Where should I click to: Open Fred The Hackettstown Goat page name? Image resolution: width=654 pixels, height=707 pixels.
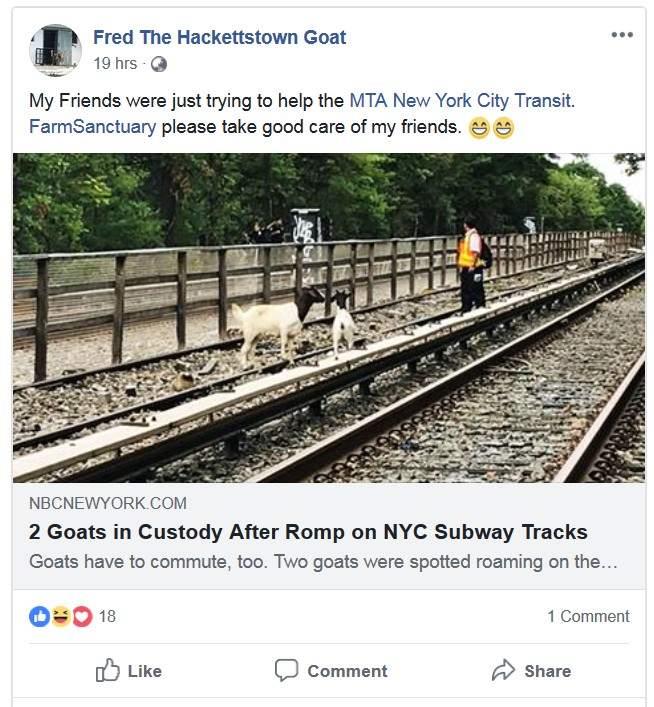220,37
